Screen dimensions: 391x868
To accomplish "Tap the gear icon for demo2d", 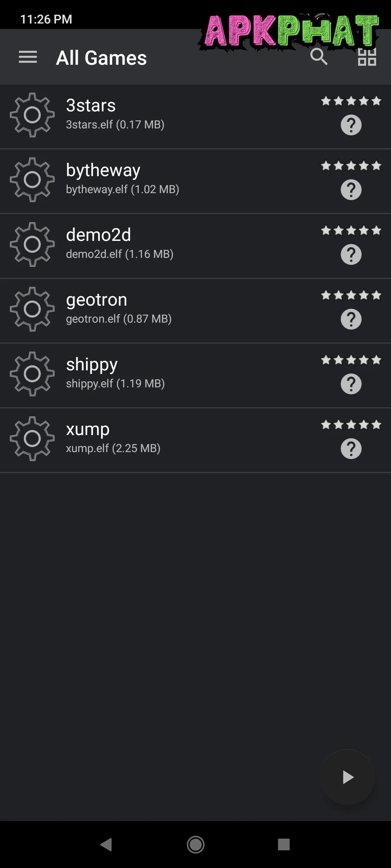I will [32, 244].
